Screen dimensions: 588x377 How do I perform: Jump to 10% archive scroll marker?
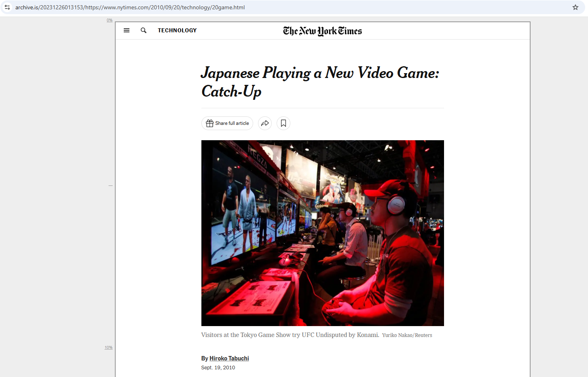pos(108,348)
